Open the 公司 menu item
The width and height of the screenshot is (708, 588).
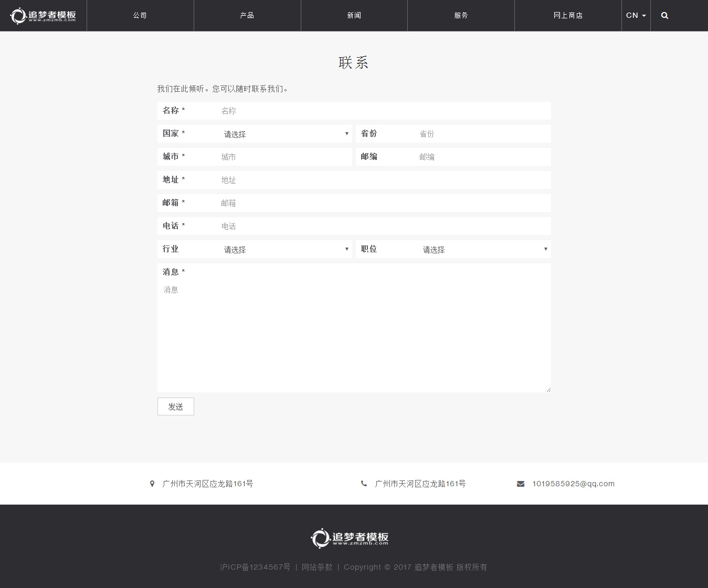pyautogui.click(x=140, y=16)
